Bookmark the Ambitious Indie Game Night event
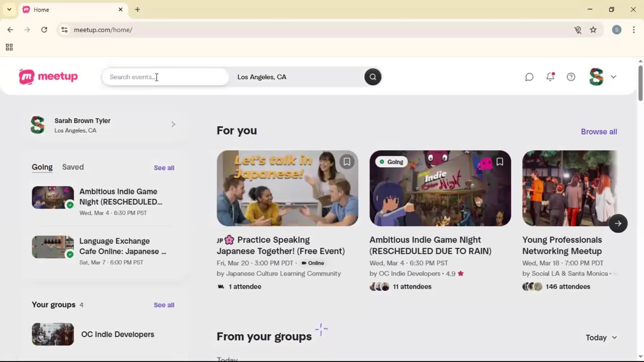Screen dimensions: 644x362 click(x=499, y=162)
